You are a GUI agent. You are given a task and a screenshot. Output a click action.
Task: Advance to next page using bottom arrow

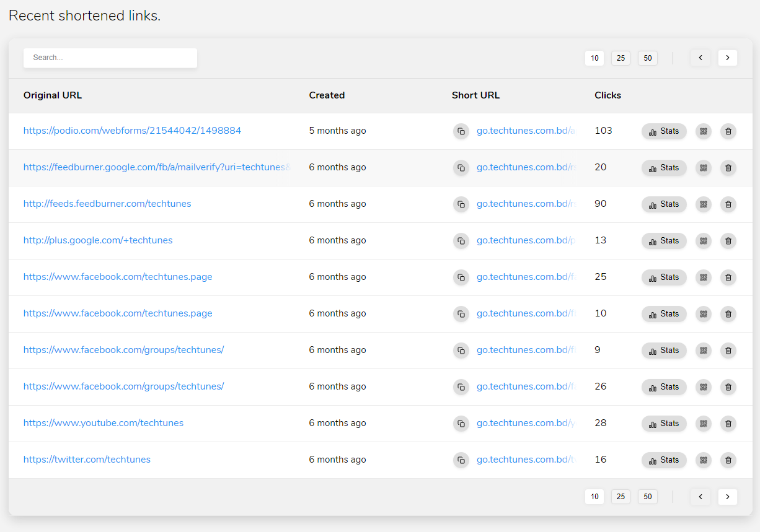tap(727, 497)
